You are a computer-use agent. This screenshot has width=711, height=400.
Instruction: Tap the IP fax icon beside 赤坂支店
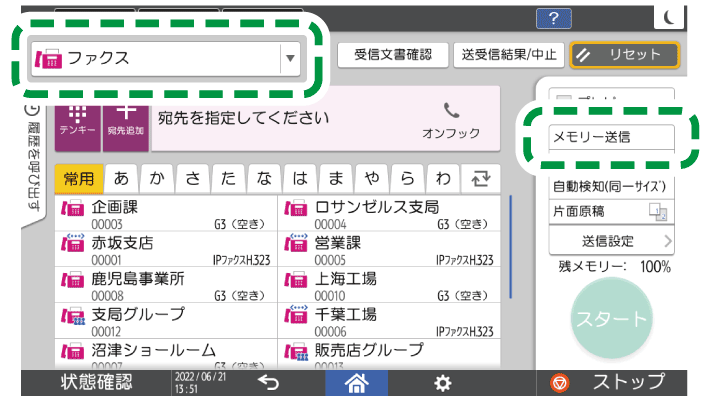tap(73, 243)
